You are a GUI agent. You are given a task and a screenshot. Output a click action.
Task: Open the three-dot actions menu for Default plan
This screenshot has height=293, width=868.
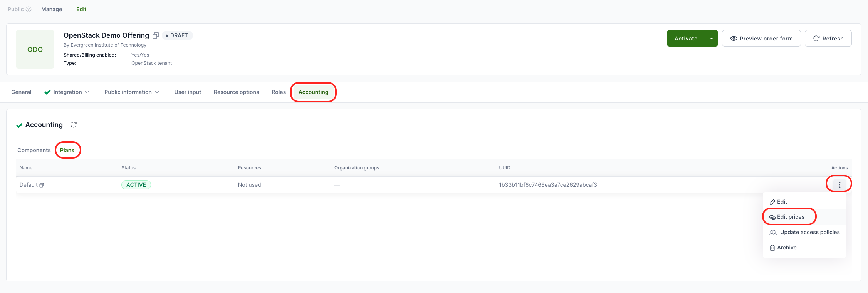(x=839, y=185)
